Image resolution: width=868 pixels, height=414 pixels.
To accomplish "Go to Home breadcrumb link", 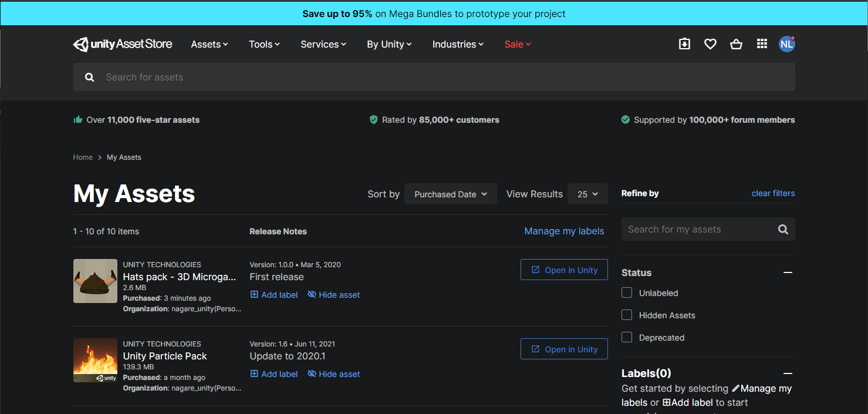I will point(83,157).
